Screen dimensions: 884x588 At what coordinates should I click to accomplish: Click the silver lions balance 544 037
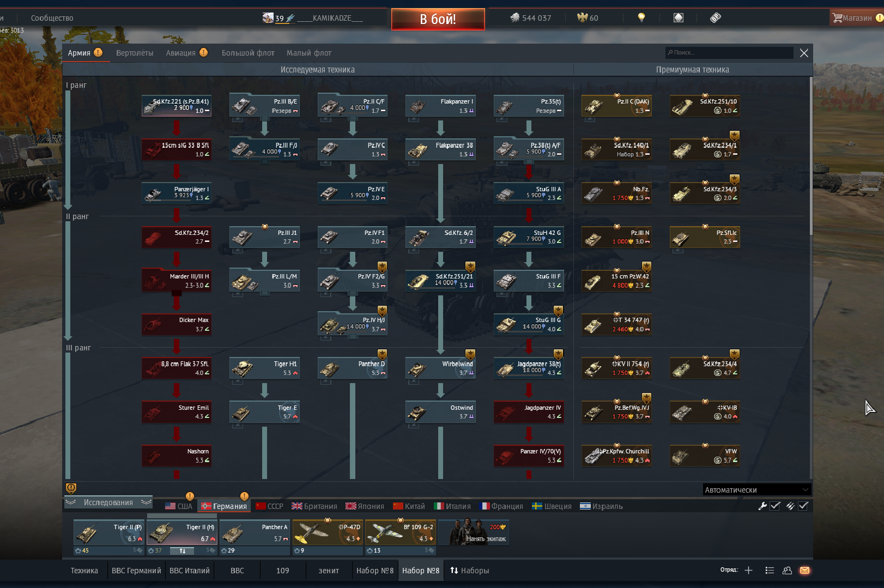[x=530, y=18]
